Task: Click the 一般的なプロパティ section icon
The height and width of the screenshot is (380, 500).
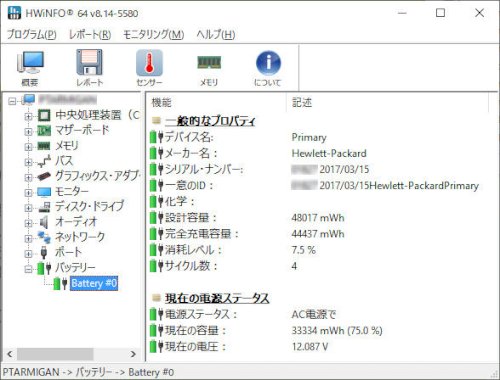Action: (x=156, y=120)
